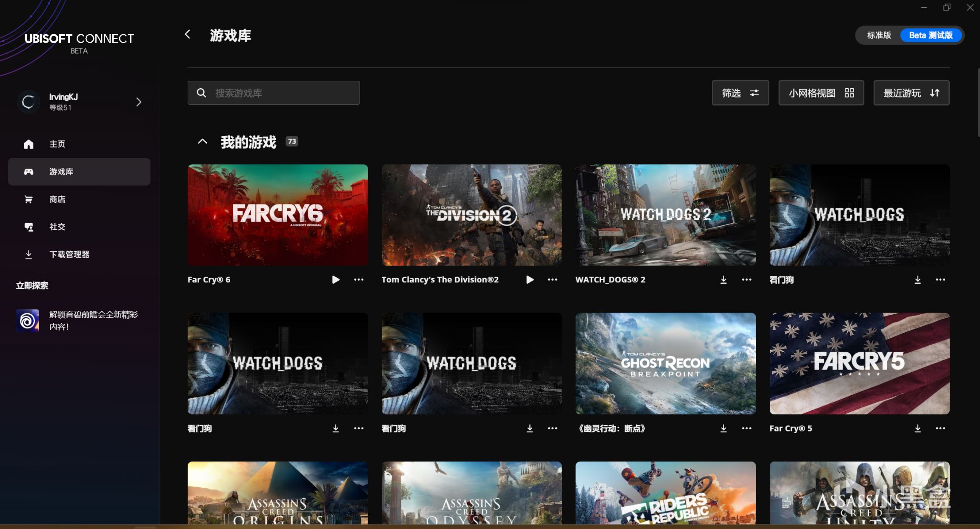Toggle 小网格视图 grid view mode
The height and width of the screenshot is (529, 980).
pyautogui.click(x=821, y=93)
